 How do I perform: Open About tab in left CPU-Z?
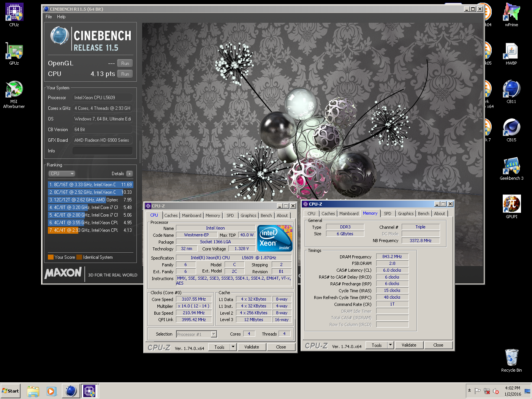[282, 215]
